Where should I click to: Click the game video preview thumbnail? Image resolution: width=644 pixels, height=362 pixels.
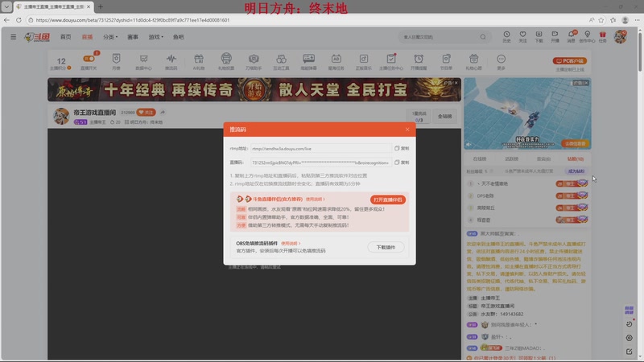527,113
